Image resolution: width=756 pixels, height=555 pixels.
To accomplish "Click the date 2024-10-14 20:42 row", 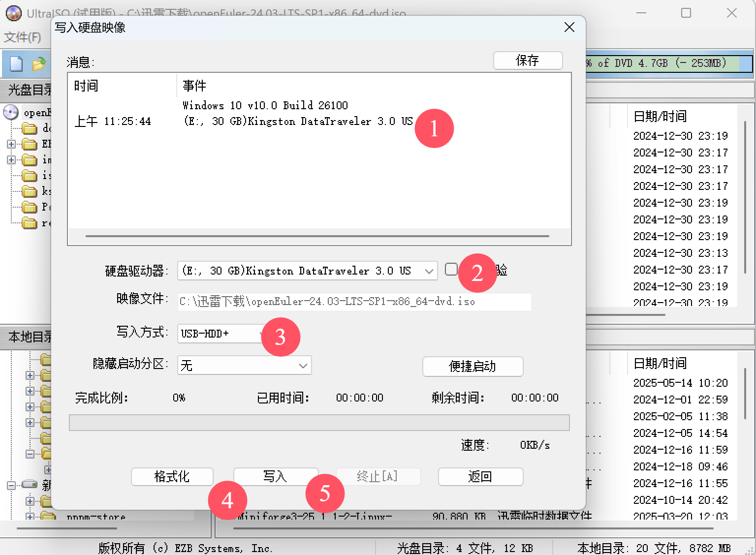I will [681, 500].
